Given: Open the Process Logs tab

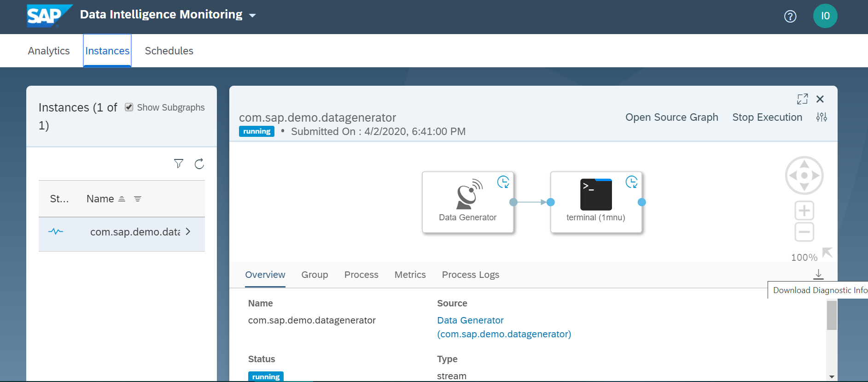Looking at the screenshot, I should [x=471, y=275].
